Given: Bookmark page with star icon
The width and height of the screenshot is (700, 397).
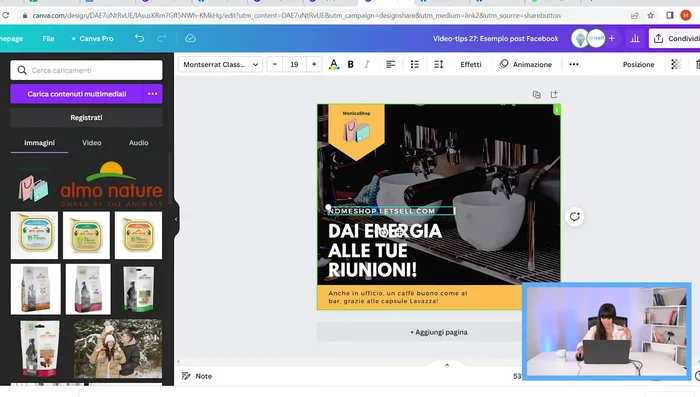Looking at the screenshot, I should point(650,15).
